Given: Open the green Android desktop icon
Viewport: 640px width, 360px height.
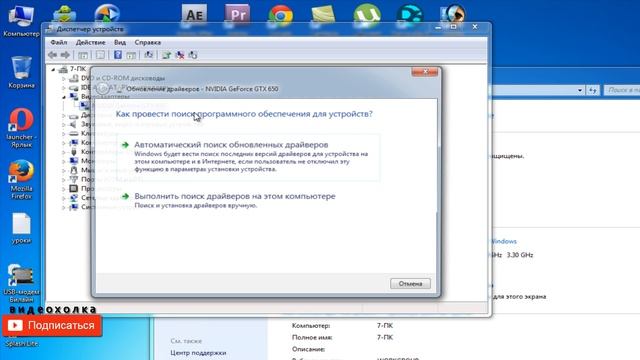Looking at the screenshot, I should (x=64, y=16).
